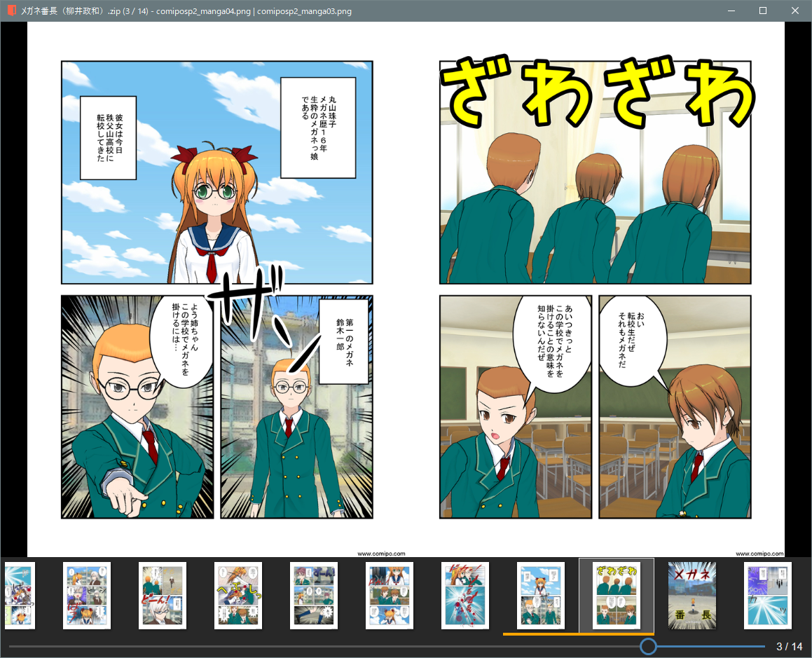Image resolution: width=812 pixels, height=658 pixels.
Task: Open the red action-burst page thumbnail
Action: (465, 596)
